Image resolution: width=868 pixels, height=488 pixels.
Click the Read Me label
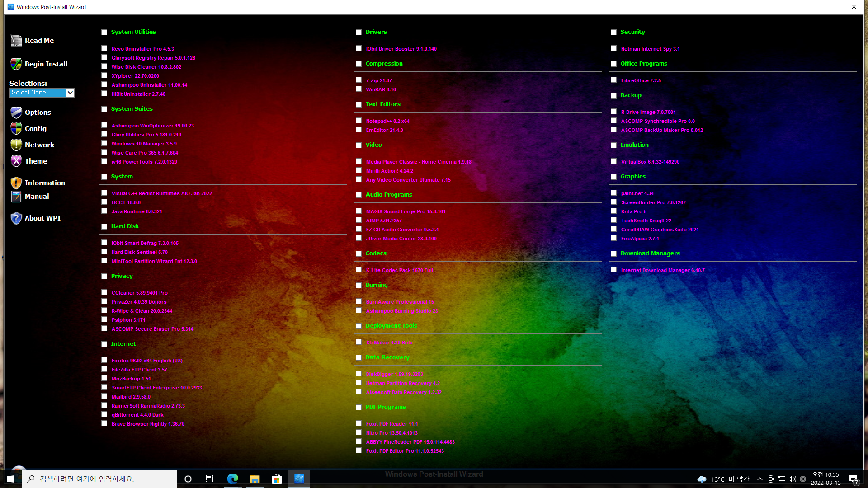(x=39, y=41)
